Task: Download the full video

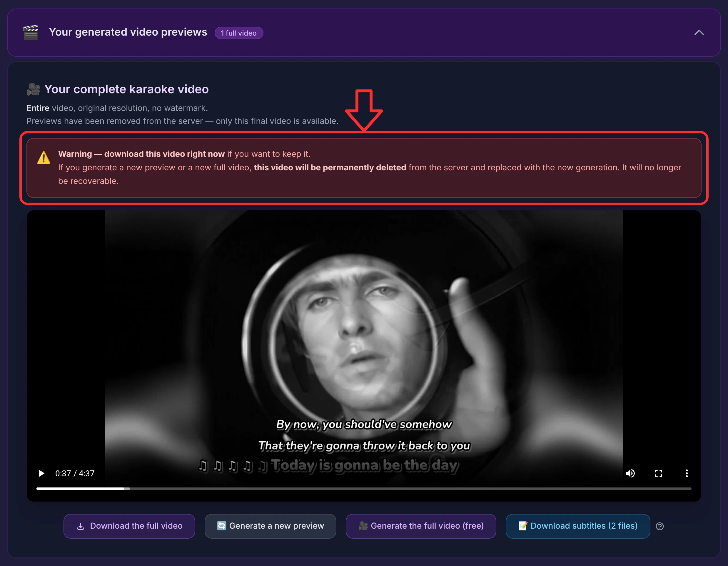Action: 129,526
